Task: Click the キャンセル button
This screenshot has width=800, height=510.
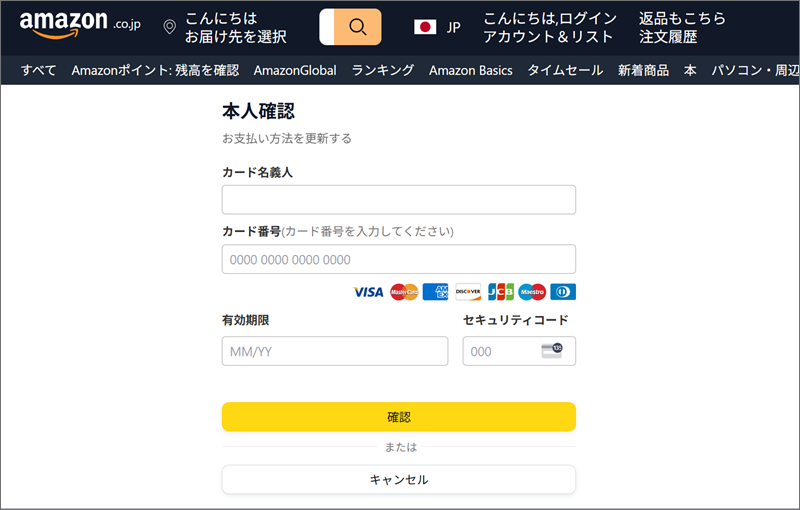Action: [x=399, y=479]
